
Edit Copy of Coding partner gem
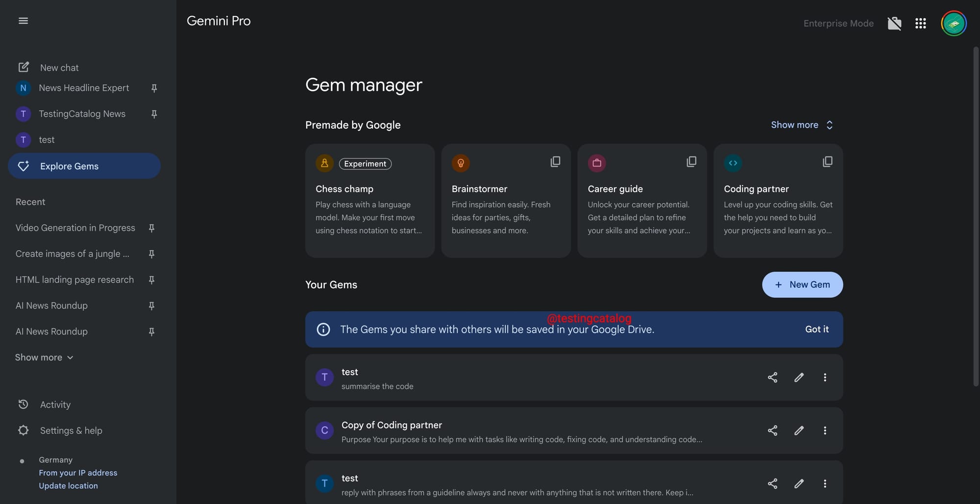click(799, 431)
